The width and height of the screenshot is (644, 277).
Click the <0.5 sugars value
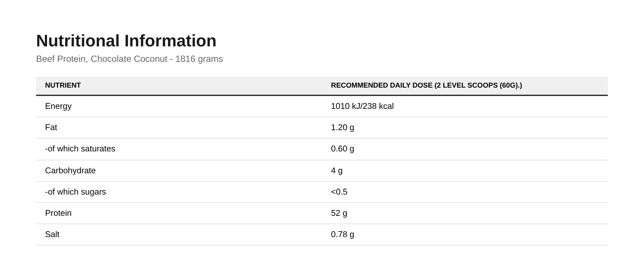pyautogui.click(x=339, y=192)
